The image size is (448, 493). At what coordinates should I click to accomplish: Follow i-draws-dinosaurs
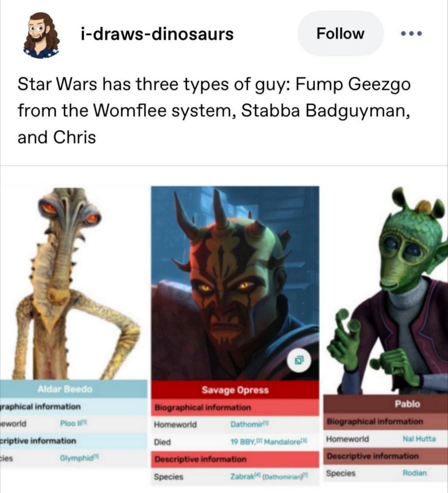pyautogui.click(x=340, y=34)
